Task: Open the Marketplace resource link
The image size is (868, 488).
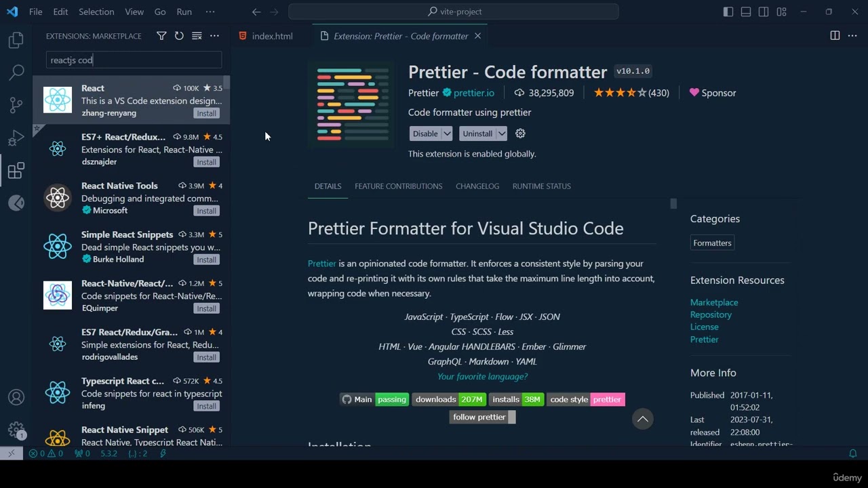Action: click(x=714, y=302)
